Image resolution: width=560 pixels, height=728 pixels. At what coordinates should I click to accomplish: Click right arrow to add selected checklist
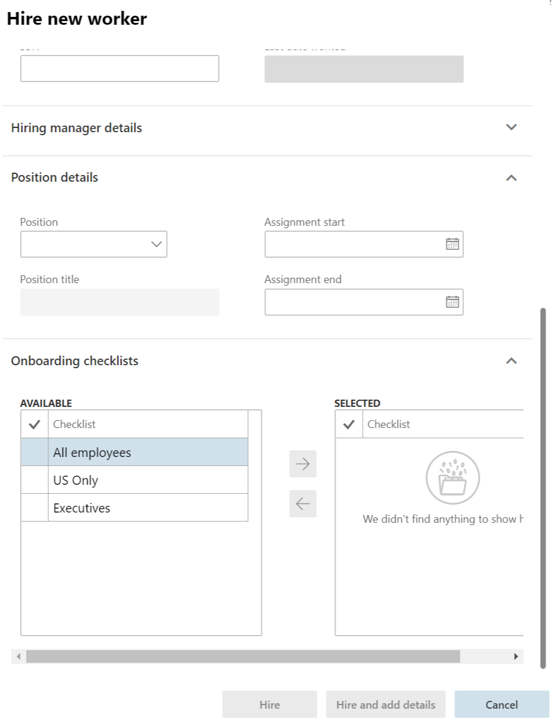pyautogui.click(x=303, y=464)
